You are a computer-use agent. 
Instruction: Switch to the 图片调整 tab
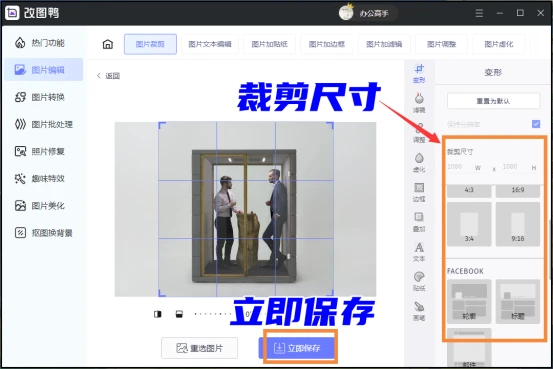coord(442,44)
